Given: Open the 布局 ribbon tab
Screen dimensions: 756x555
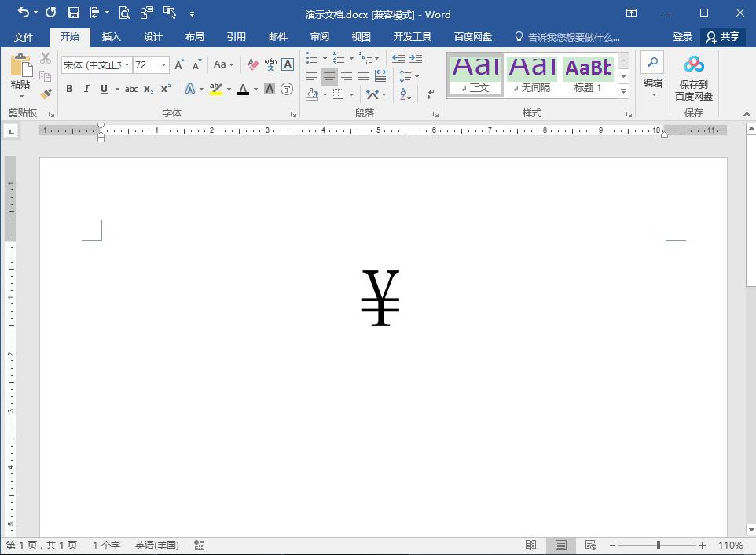Looking at the screenshot, I should coord(194,37).
